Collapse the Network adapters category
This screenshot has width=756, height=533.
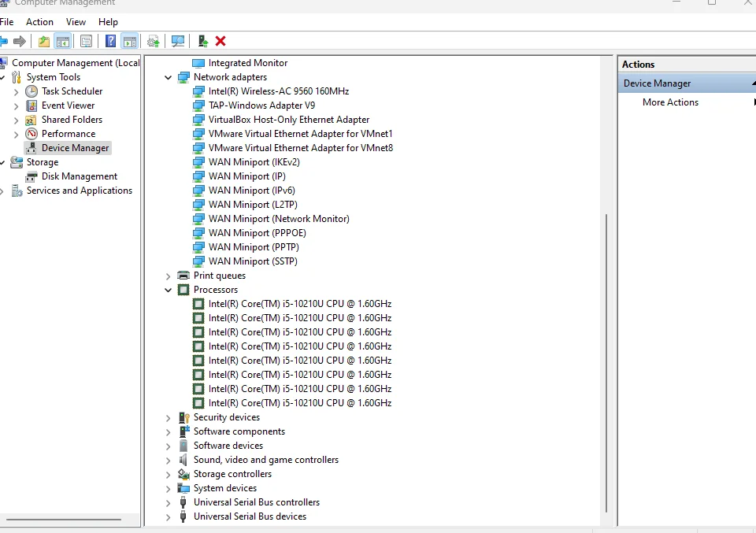click(168, 77)
